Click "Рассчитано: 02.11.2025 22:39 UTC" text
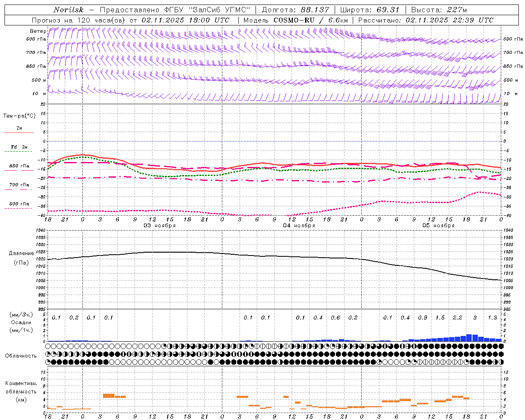This screenshot has width=525, height=420. (426, 20)
